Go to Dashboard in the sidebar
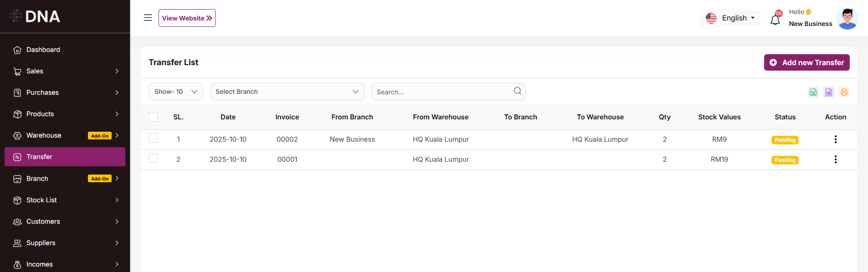The image size is (868, 272). [x=43, y=50]
